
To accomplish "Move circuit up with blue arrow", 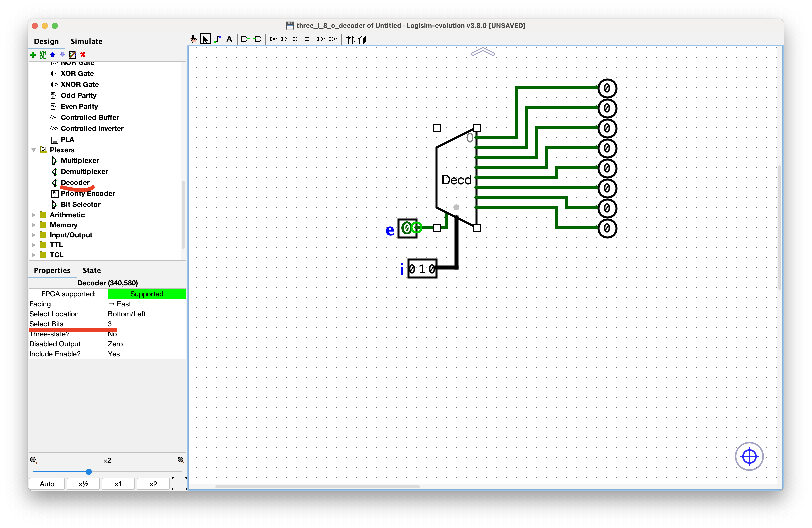I will pos(52,54).
